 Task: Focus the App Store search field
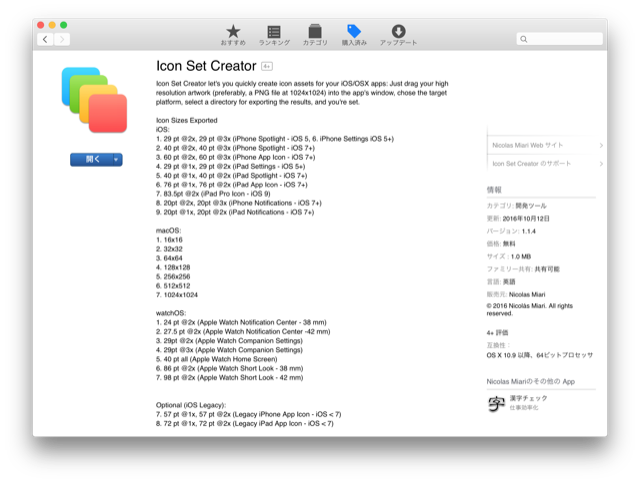pos(560,39)
